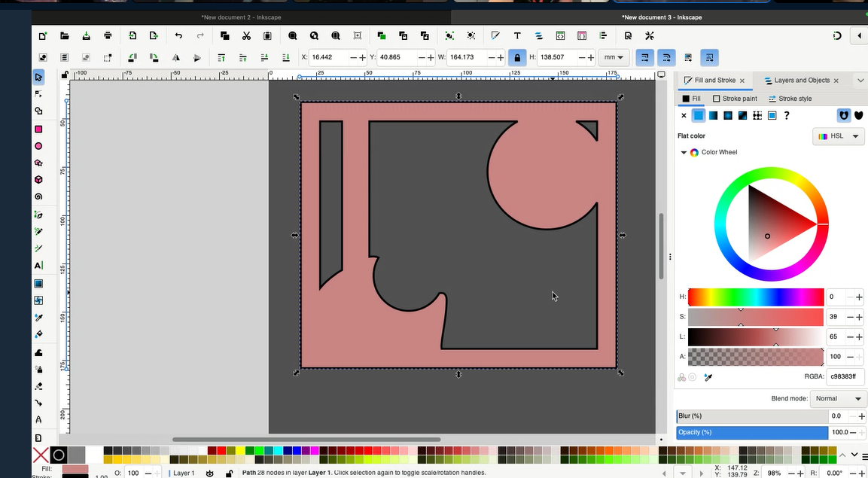The width and height of the screenshot is (868, 478).
Task: Open the Blend mode Normal dropdown
Action: coord(837,398)
